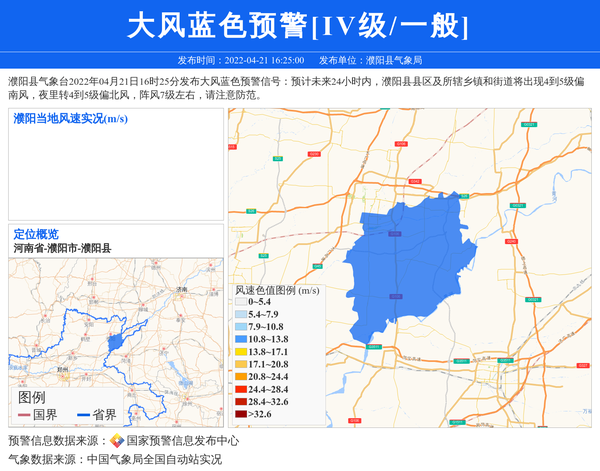
Task: Click the red 国界 legend line
Action: (x=24, y=415)
